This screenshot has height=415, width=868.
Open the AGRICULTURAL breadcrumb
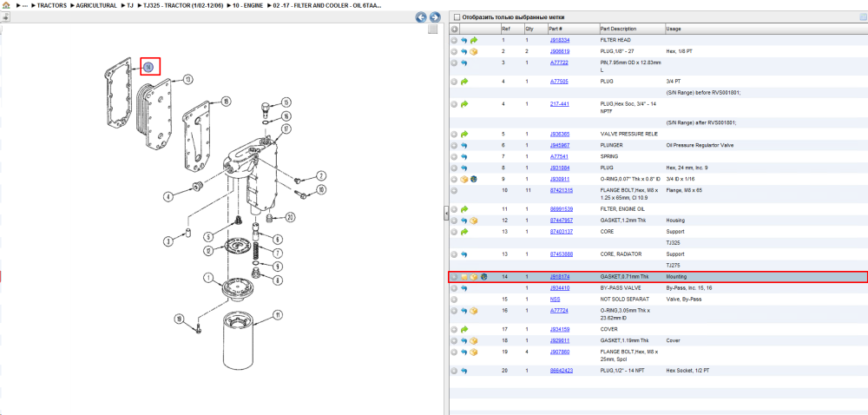click(96, 5)
